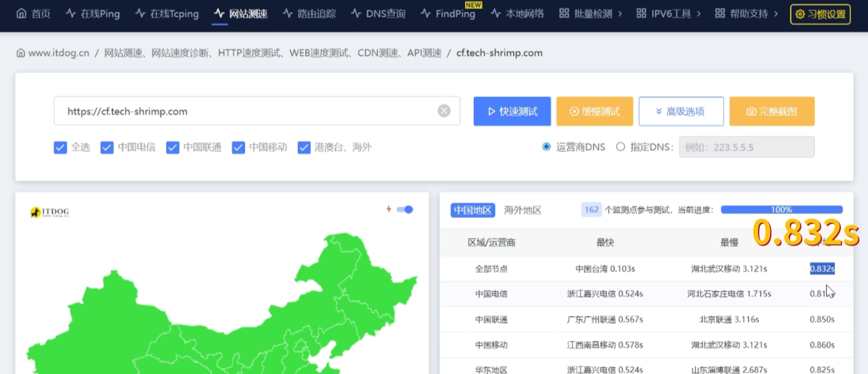
Task: Click the 北京联通 3.116s cell
Action: 729,319
